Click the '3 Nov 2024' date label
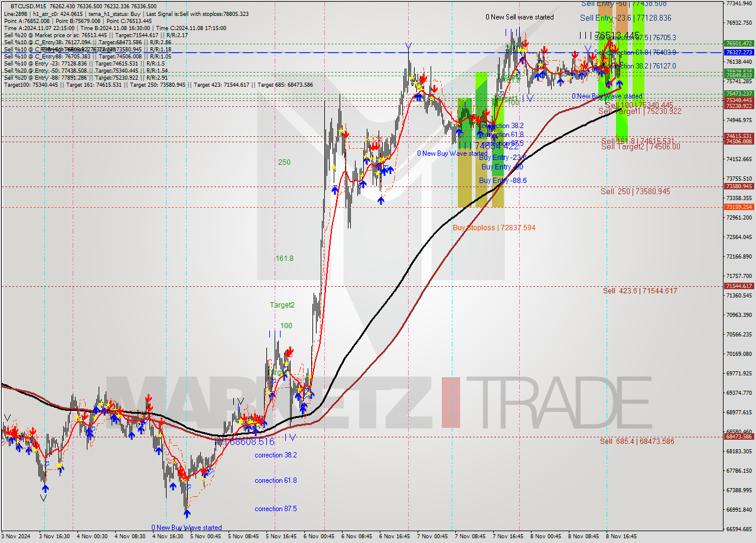Screen dimensions: 756x543 (16, 537)
